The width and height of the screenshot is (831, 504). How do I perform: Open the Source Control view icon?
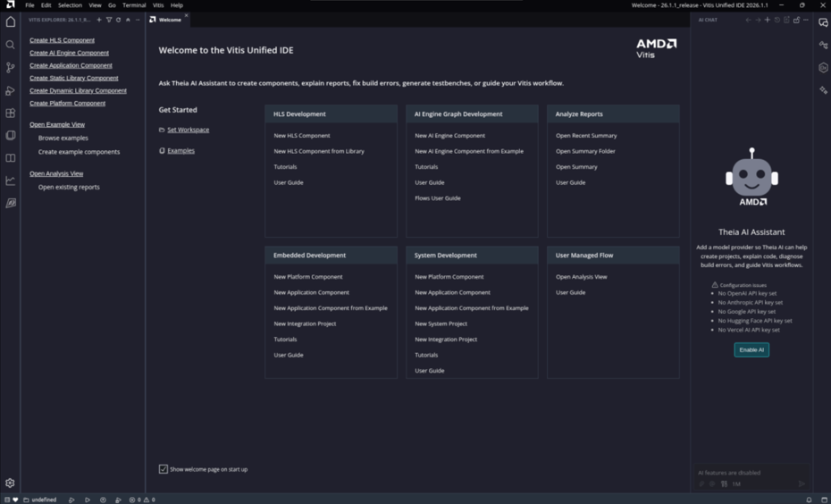tap(10, 67)
